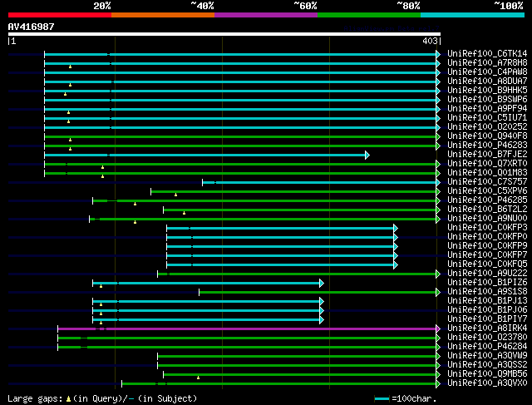Click the yellow gap marker under UniRef100_A7R8H8 bar
Viewport: 532px width, 405px height.
pyautogui.click(x=70, y=67)
